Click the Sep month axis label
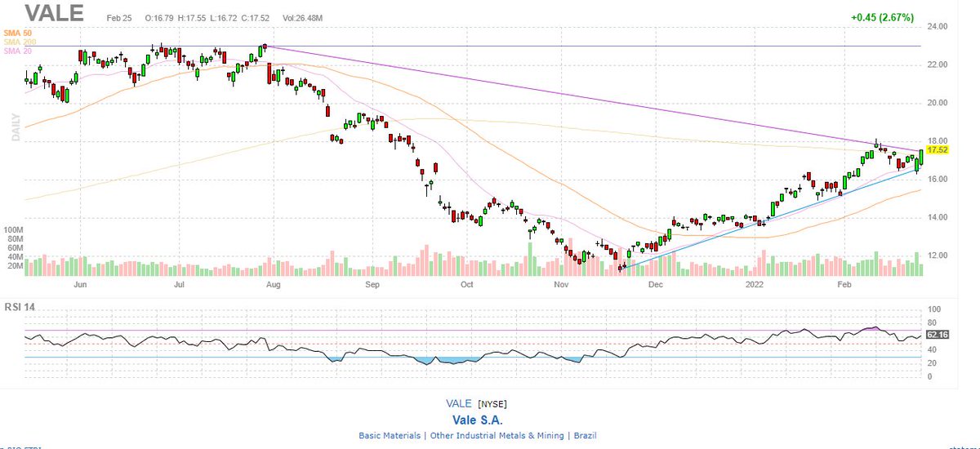Image resolution: width=980 pixels, height=449 pixels. pyautogui.click(x=372, y=286)
